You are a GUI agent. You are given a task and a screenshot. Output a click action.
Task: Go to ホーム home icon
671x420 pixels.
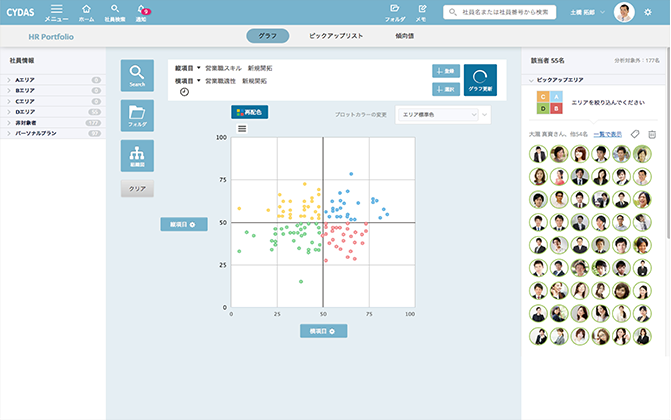(x=86, y=13)
